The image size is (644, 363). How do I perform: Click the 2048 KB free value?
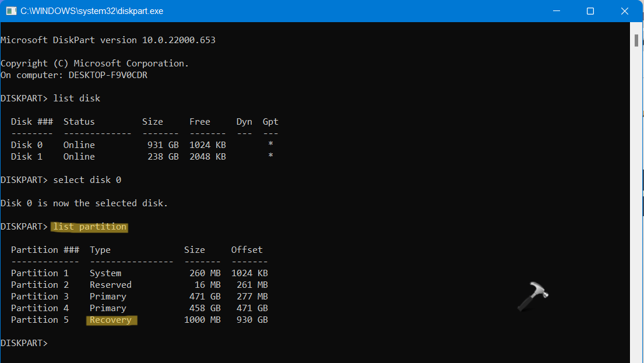207,157
